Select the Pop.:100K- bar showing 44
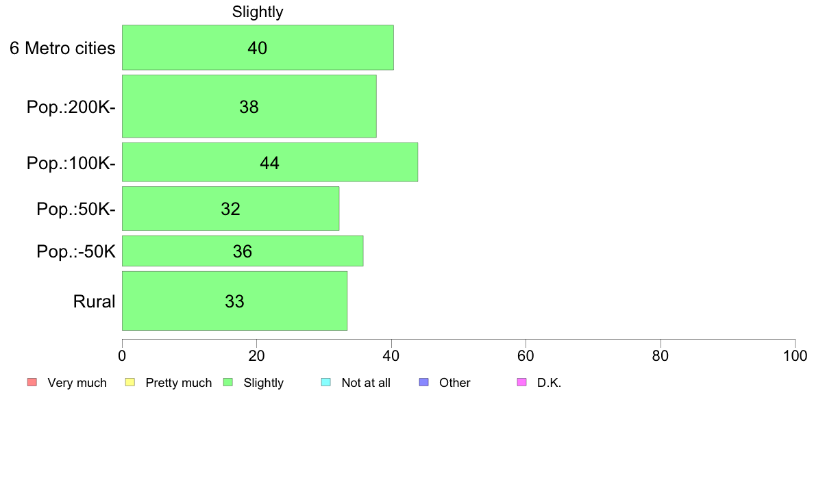Image resolution: width=814 pixels, height=504 pixels. (x=270, y=162)
